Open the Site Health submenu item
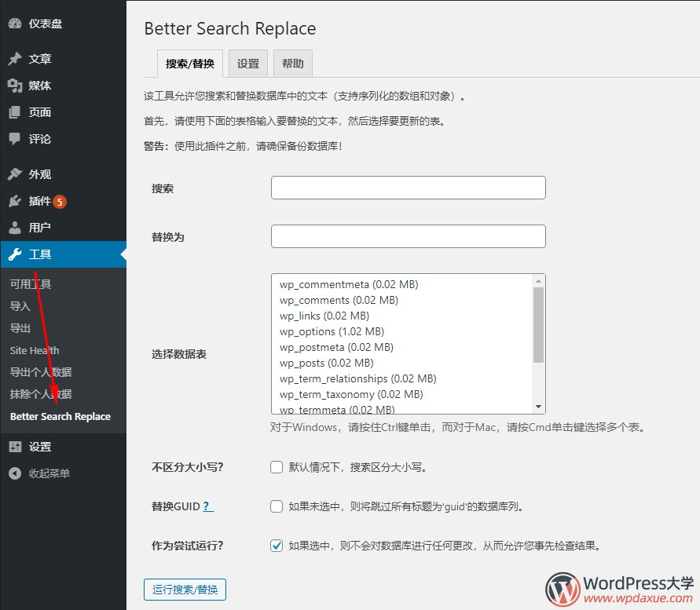 point(35,350)
